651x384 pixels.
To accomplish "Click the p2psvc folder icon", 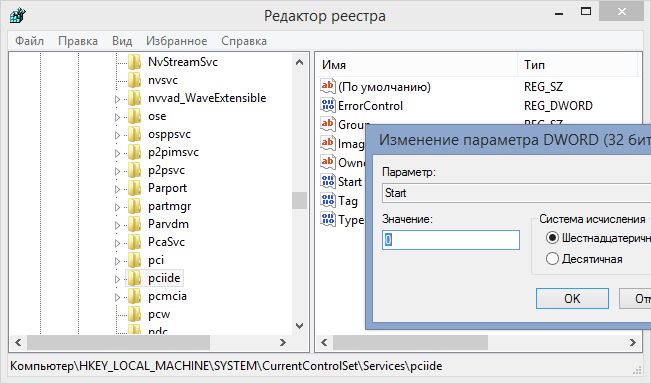I will point(134,170).
